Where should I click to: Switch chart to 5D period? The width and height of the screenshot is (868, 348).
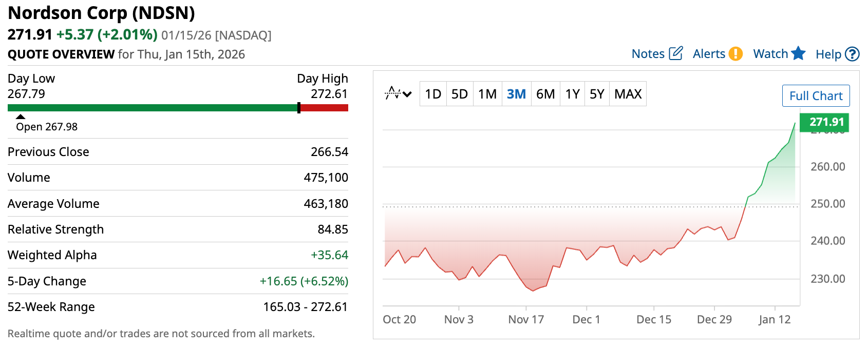click(459, 94)
